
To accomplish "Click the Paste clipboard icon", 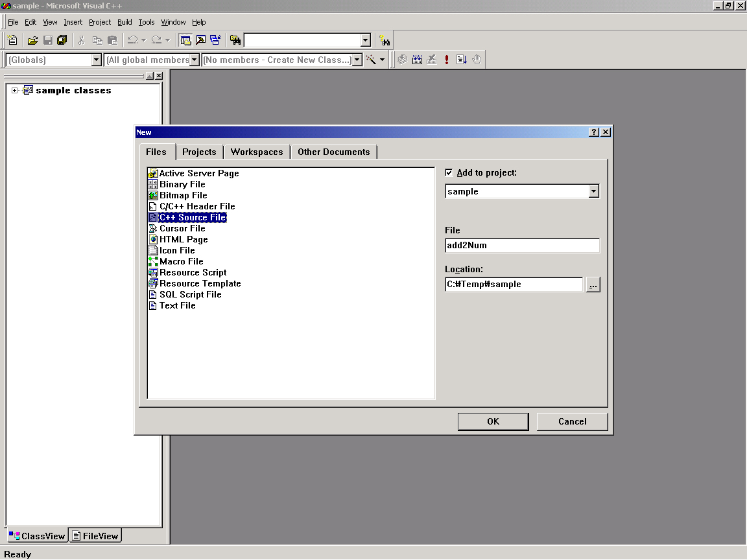I will coord(112,40).
